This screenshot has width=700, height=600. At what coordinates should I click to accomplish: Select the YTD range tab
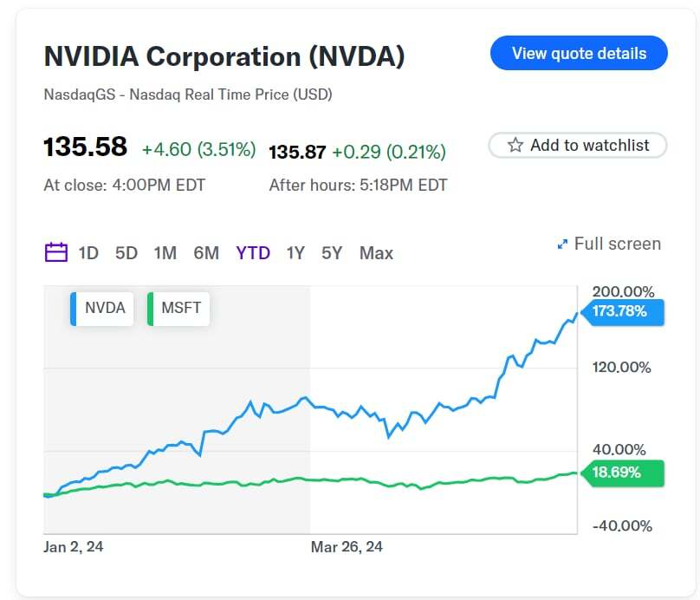pyautogui.click(x=253, y=253)
